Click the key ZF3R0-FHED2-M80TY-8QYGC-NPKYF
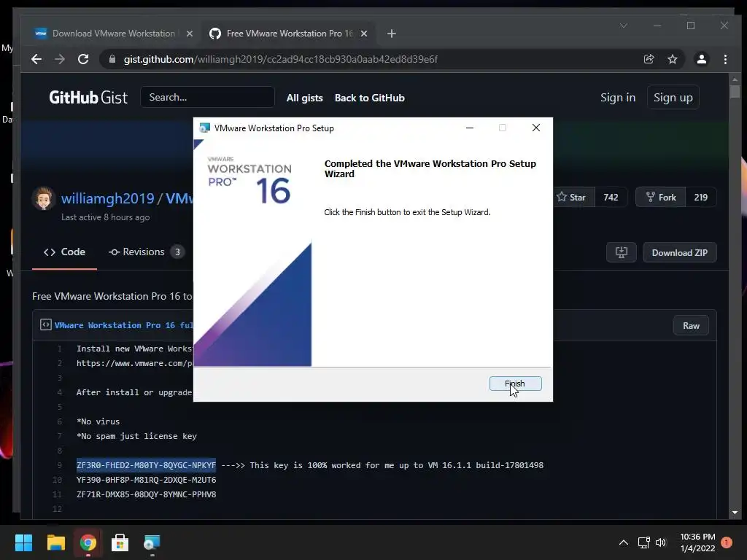 click(x=146, y=465)
